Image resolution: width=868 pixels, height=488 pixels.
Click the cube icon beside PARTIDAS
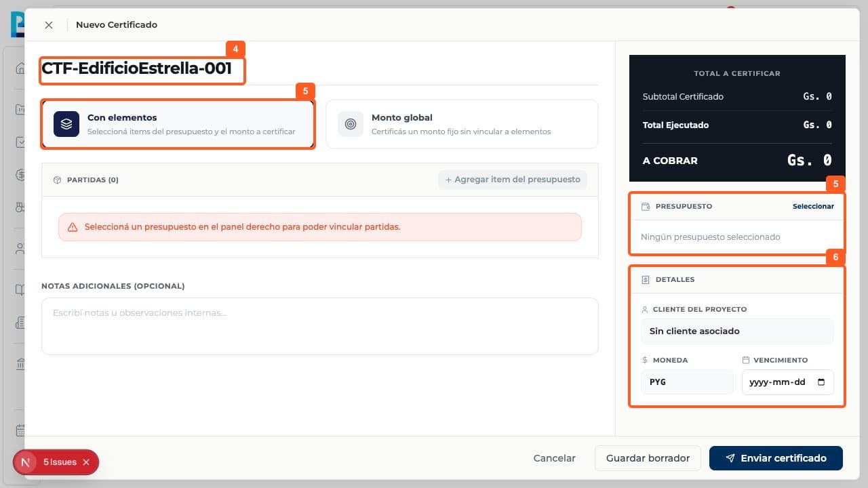coord(58,180)
